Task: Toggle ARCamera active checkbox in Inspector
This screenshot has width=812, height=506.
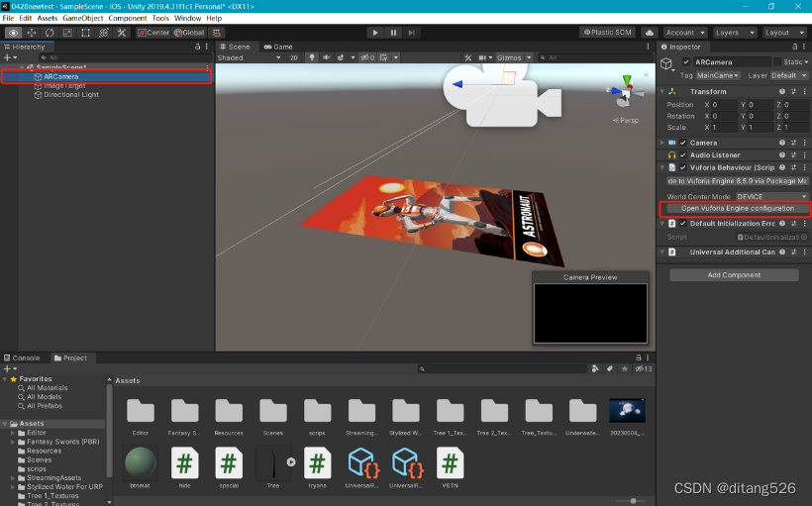Action: point(686,61)
